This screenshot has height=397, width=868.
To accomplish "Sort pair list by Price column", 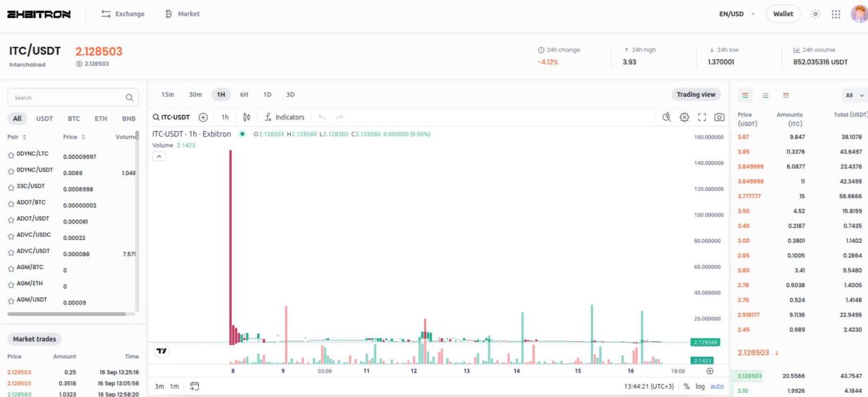I will tap(74, 137).
